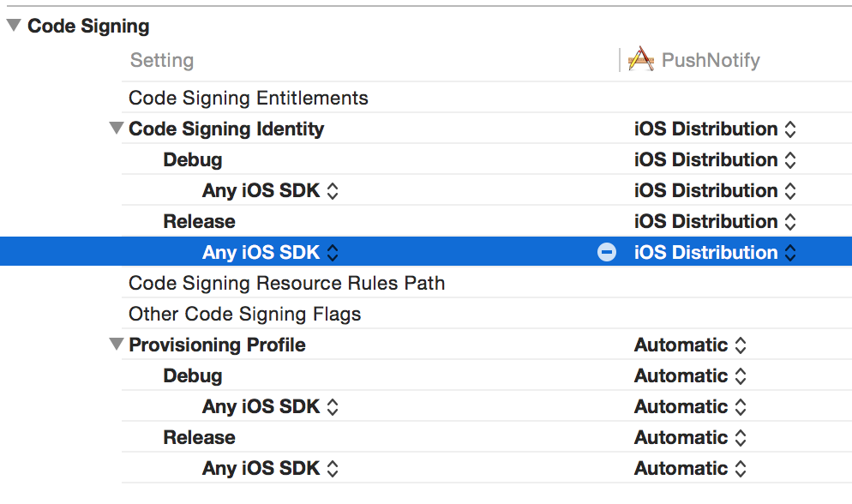Collapse the Code Signing section triangle
This screenshot has height=504, width=852.
(14, 25)
